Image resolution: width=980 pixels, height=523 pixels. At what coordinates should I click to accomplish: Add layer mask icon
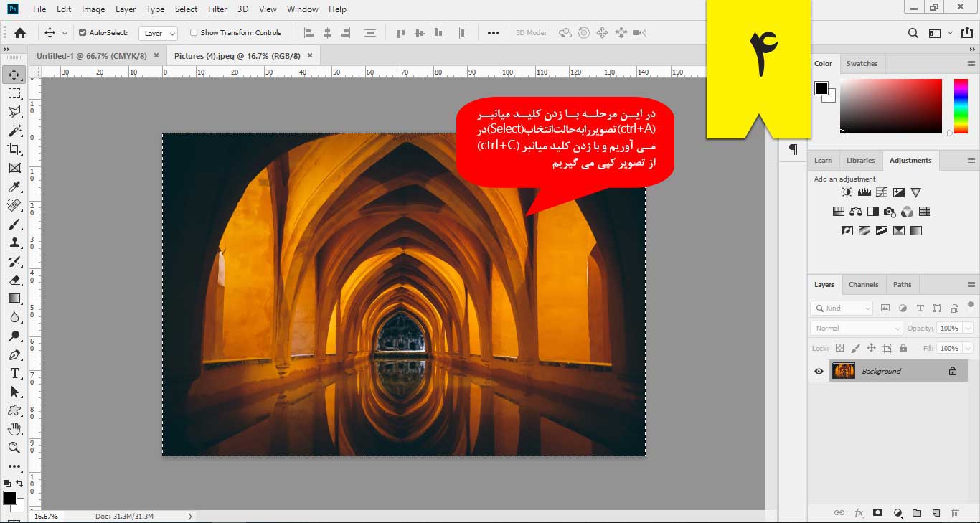tap(877, 513)
